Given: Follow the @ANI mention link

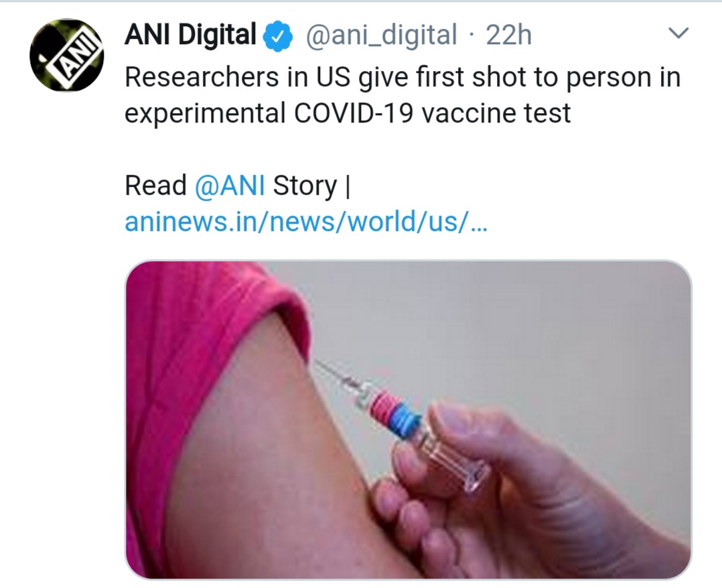Looking at the screenshot, I should [x=230, y=186].
